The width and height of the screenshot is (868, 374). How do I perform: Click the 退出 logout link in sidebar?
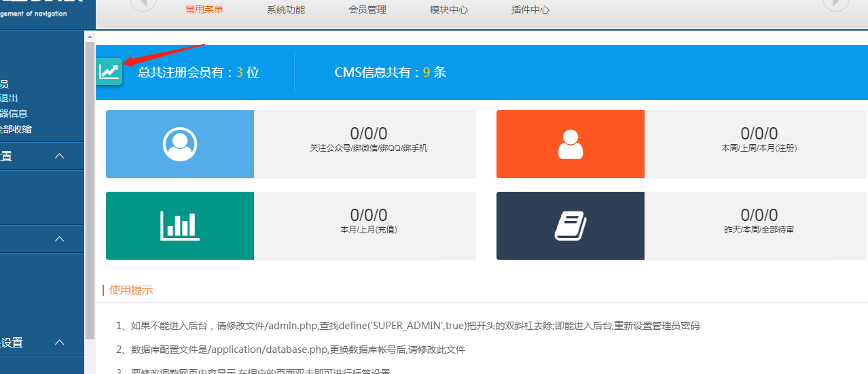pos(9,99)
